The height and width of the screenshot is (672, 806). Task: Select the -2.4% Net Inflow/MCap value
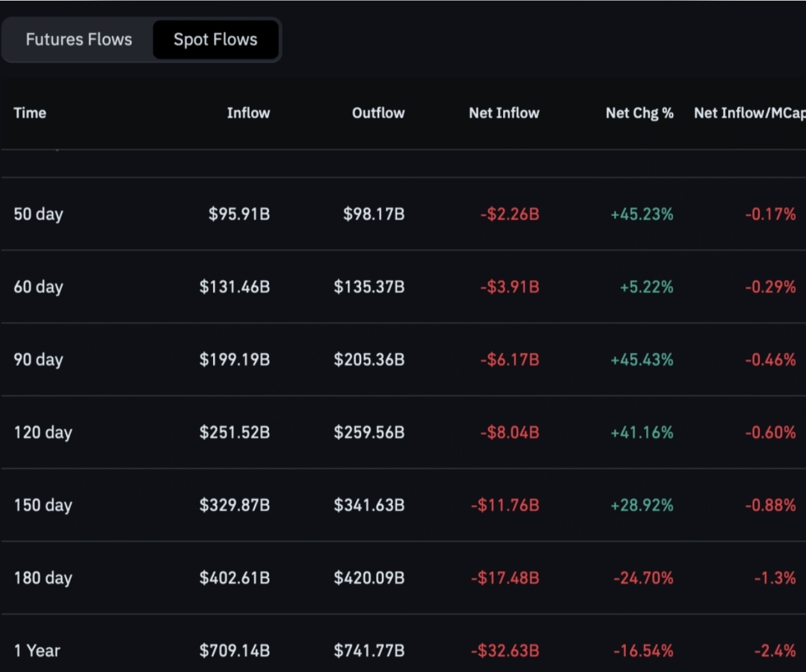click(x=775, y=651)
